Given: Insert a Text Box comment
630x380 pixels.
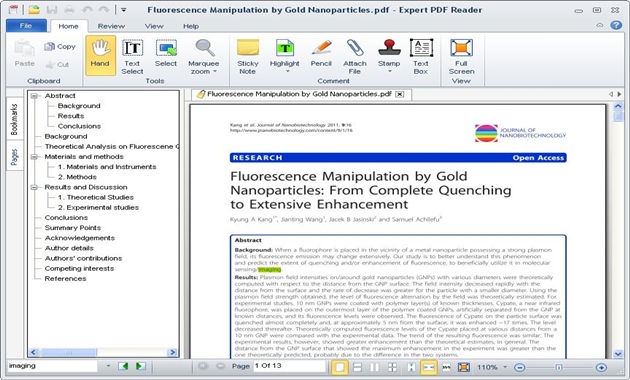Looking at the screenshot, I should [421, 57].
